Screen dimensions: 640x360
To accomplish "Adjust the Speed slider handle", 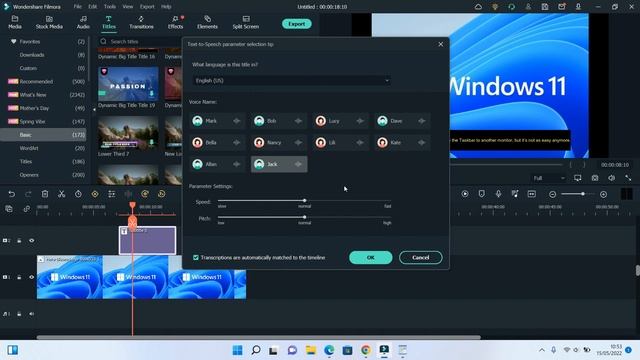I will click(304, 201).
